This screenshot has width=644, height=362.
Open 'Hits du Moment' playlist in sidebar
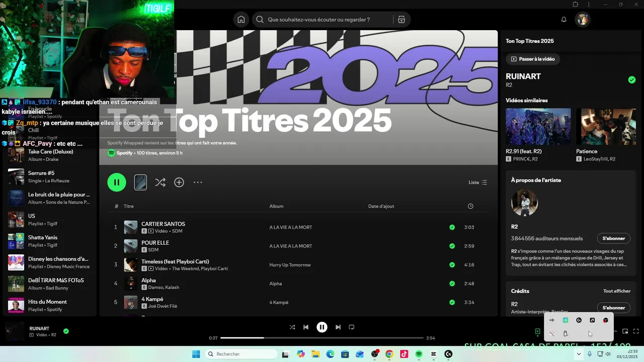[50, 305]
